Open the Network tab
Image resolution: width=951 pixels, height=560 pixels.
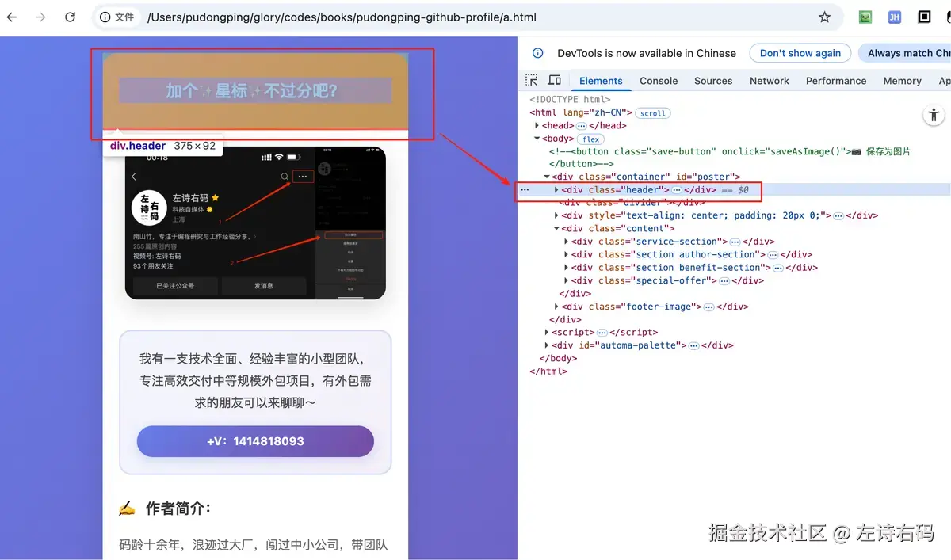click(x=770, y=81)
